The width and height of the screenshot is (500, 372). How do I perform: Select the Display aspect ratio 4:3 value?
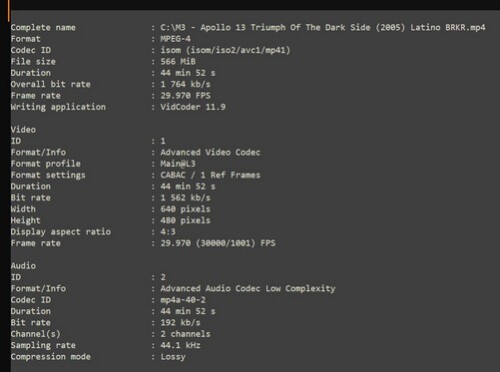point(168,232)
